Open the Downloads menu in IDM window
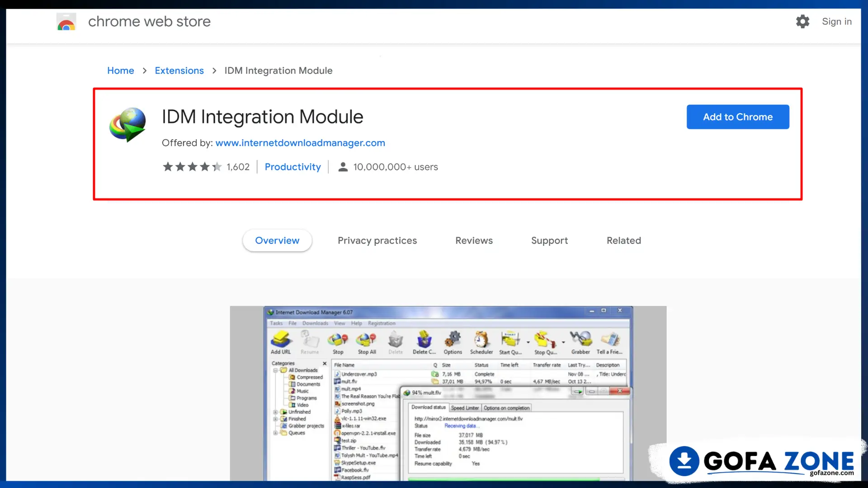 (x=315, y=324)
